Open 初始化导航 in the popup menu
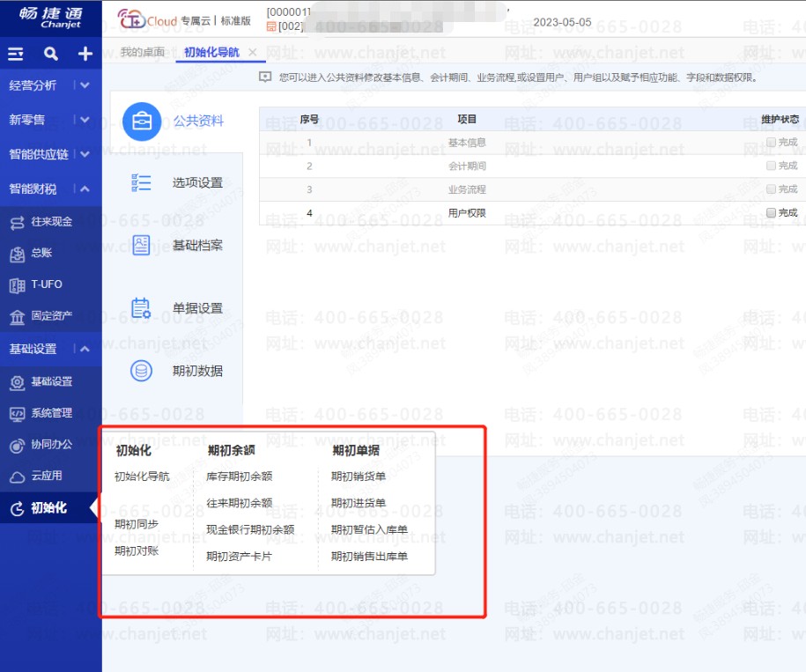The image size is (806, 672). (142, 476)
